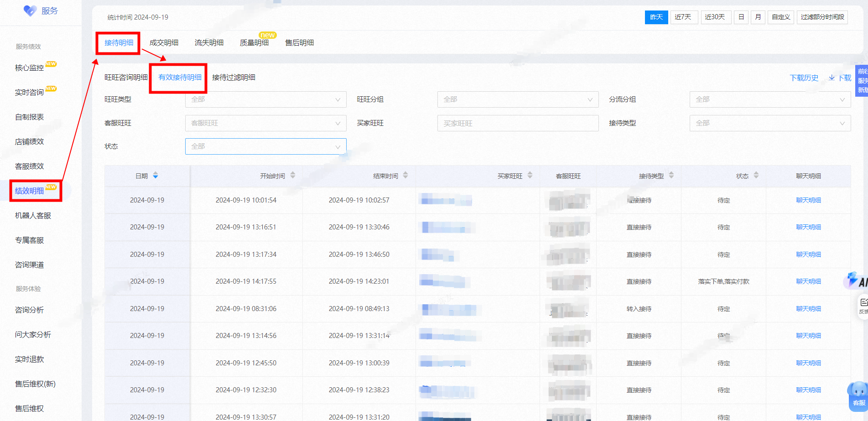Click the download arrow icon next to 下载
Viewport: 868px width, 421px height.
[832, 78]
